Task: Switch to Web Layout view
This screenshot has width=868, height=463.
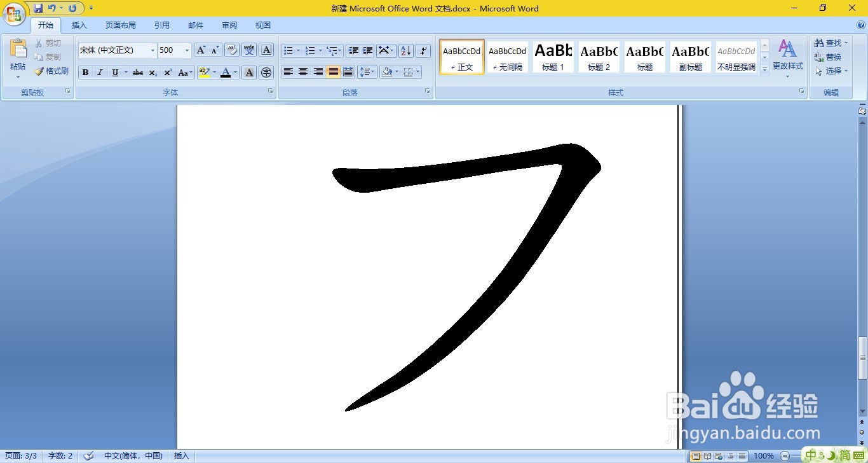Action: [x=719, y=456]
